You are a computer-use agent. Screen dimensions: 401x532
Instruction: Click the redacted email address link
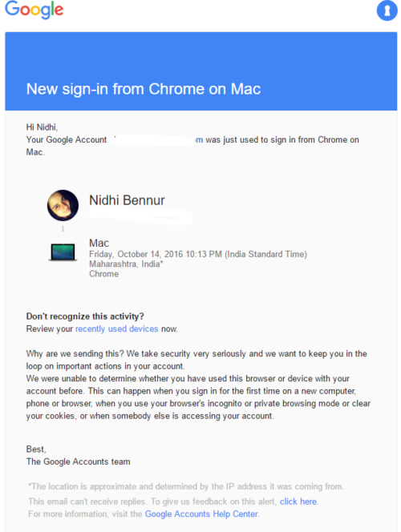pos(156,139)
